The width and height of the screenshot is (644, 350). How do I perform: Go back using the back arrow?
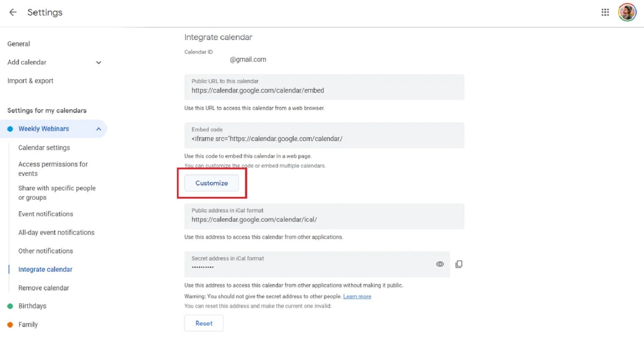pyautogui.click(x=13, y=12)
